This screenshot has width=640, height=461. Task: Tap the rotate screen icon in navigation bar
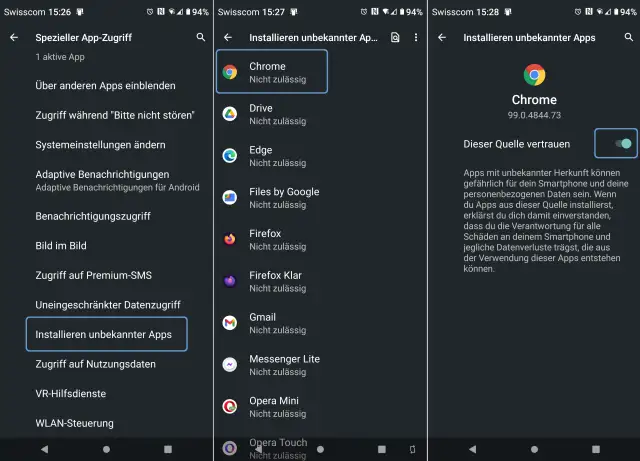pyautogui.click(x=413, y=449)
